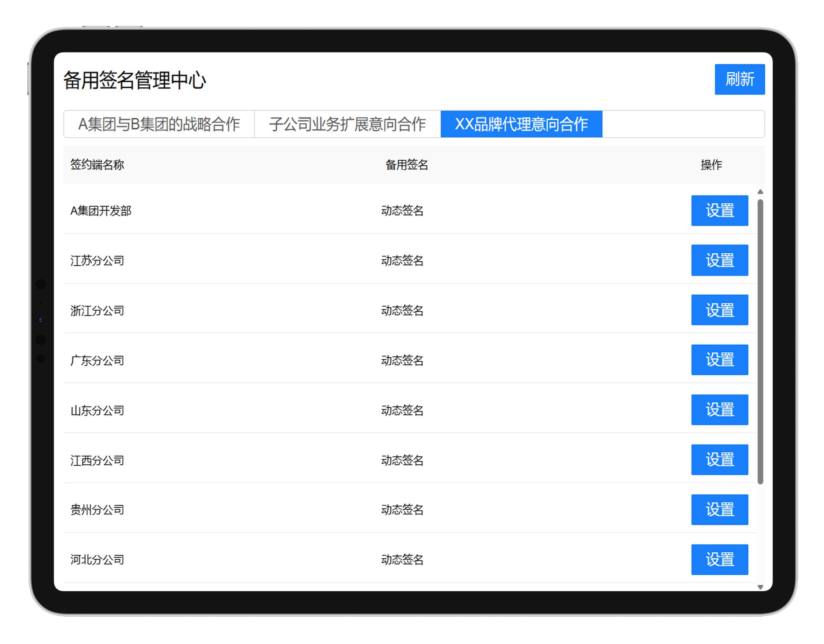Image resolution: width=824 pixels, height=644 pixels.
Task: Click 动态签名 in the 江西分公司 row
Action: [402, 460]
